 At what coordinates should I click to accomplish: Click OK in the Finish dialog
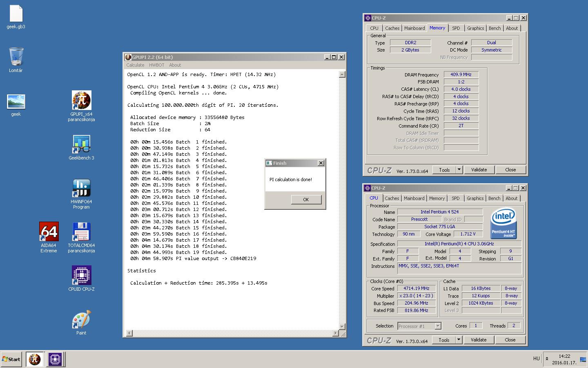coord(306,200)
